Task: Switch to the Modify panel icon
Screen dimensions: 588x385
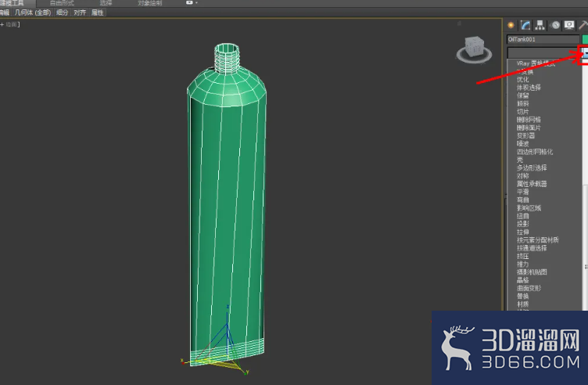Action: click(525, 25)
